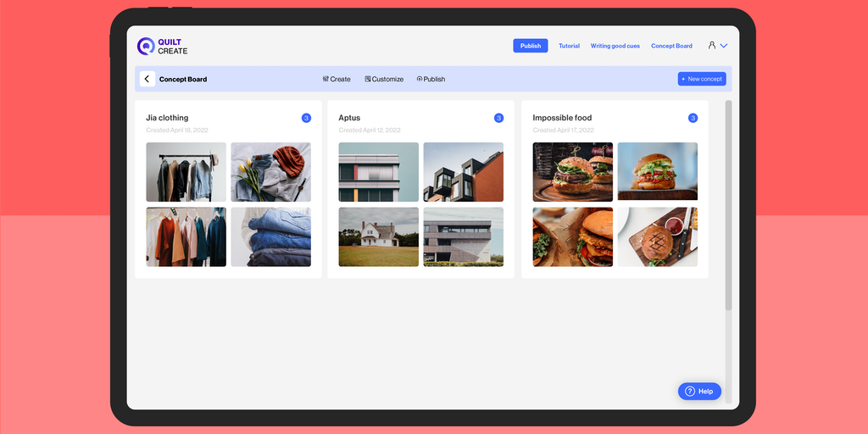
Task: Open the Concept Board header link
Action: 671,46
